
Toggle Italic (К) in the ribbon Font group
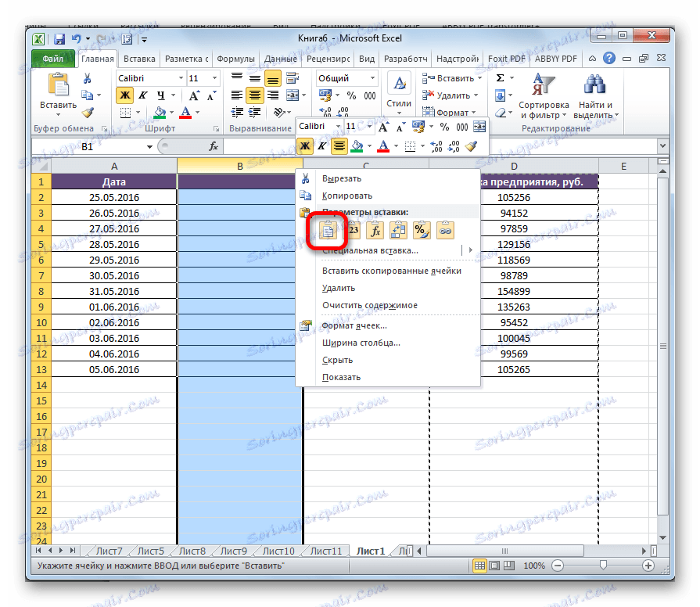tap(143, 95)
